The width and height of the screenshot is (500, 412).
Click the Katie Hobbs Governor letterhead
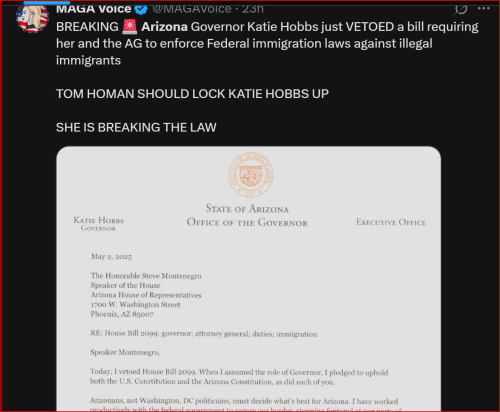tap(98, 224)
